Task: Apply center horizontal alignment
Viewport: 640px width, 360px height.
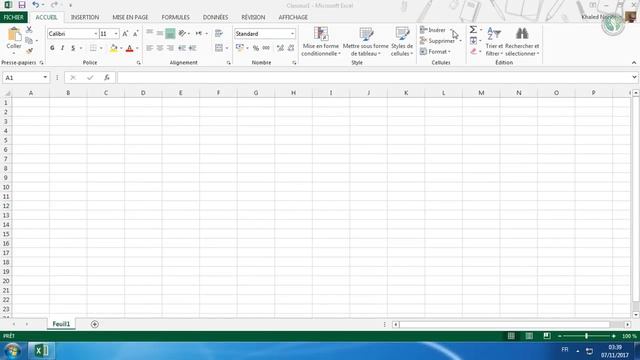Action: click(160, 48)
